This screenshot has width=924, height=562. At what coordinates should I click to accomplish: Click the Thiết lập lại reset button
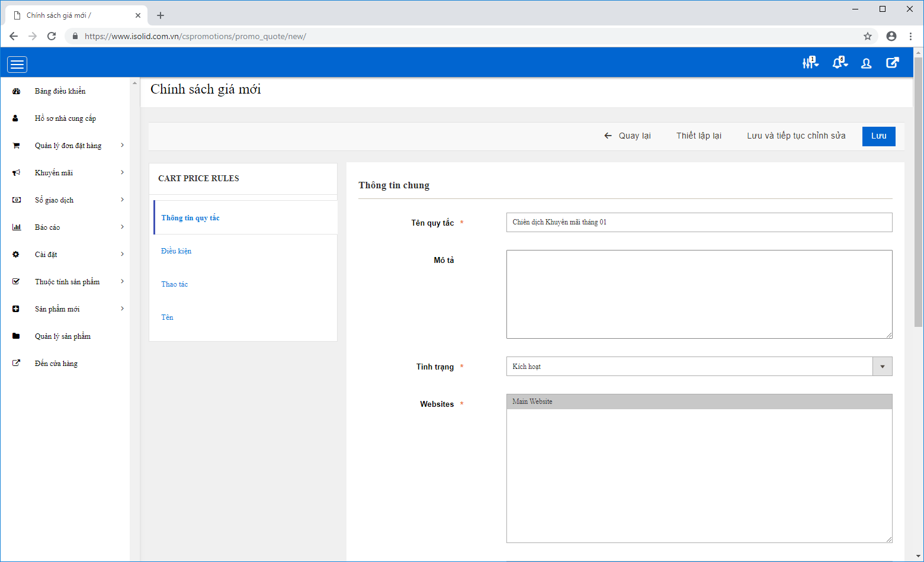pos(699,136)
